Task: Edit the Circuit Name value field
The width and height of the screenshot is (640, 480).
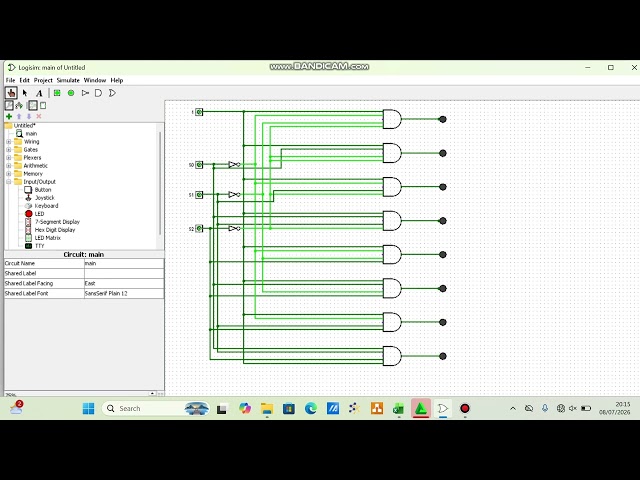Action: (x=124, y=264)
